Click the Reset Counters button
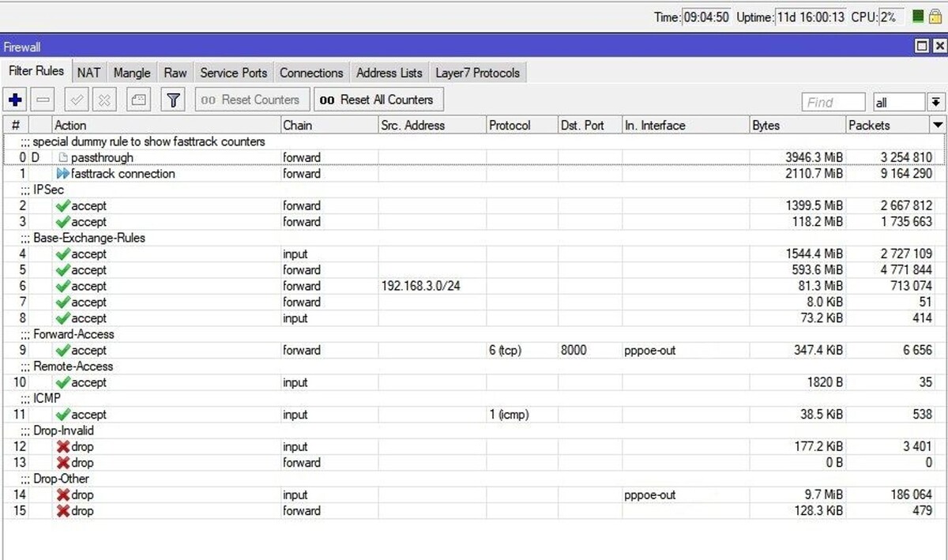948x560 pixels. [253, 100]
